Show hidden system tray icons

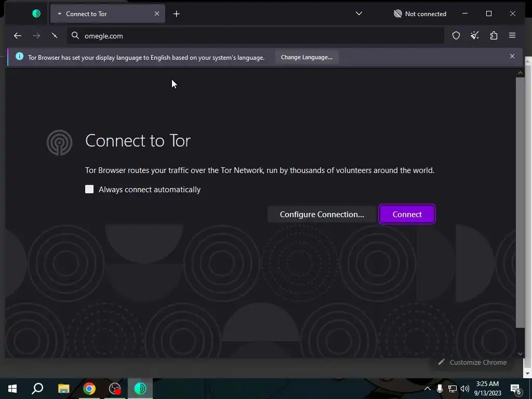pyautogui.click(x=428, y=389)
